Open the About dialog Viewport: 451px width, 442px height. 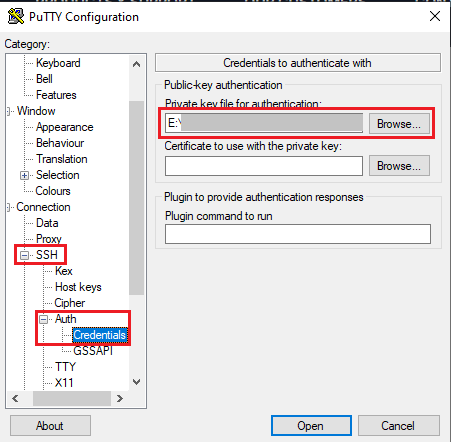50,425
